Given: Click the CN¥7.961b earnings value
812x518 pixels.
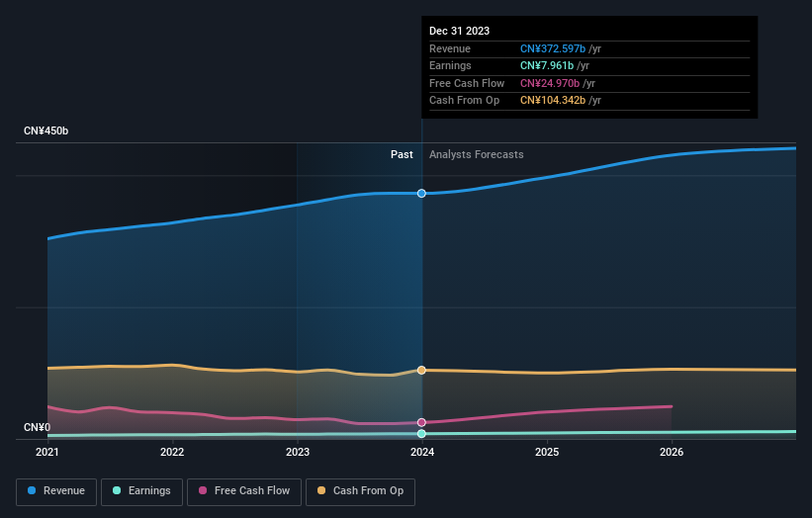Looking at the screenshot, I should tap(547, 65).
